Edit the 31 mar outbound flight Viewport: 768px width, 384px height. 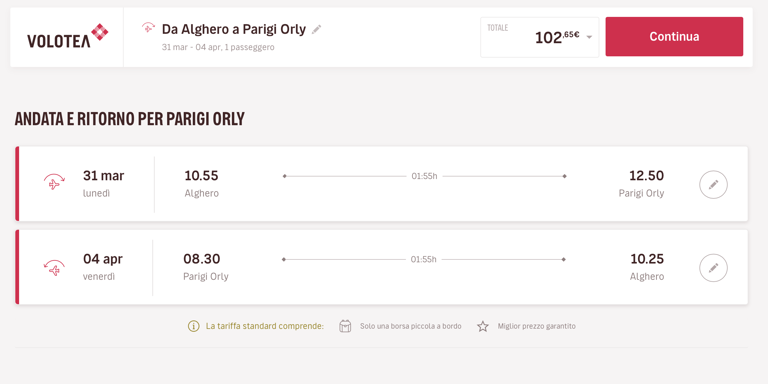[x=713, y=185]
